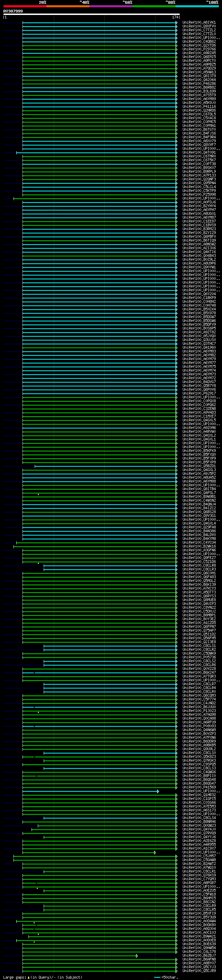Select hit label UniRef100_Q1HR32

tap(199, 795)
